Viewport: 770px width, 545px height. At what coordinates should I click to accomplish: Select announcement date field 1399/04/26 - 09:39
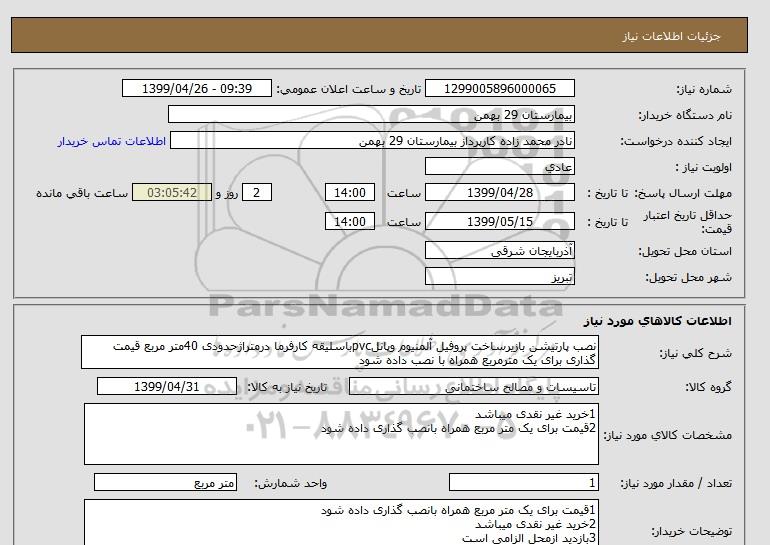[196, 89]
